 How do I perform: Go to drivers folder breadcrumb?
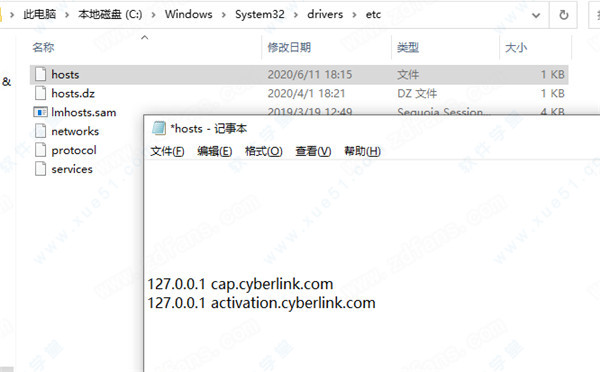pos(325,15)
